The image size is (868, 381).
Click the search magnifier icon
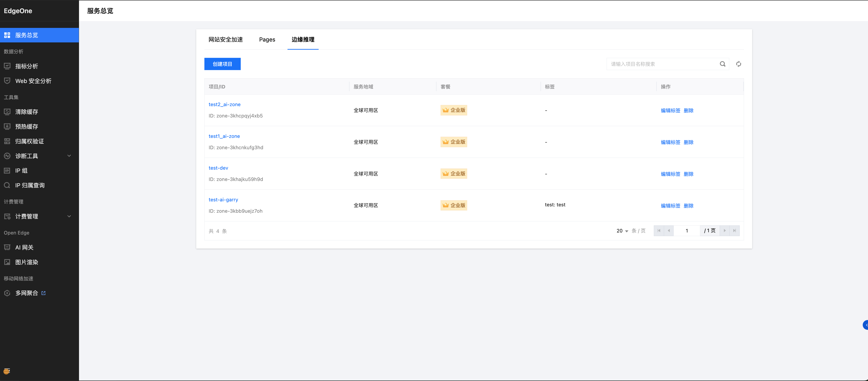point(722,64)
